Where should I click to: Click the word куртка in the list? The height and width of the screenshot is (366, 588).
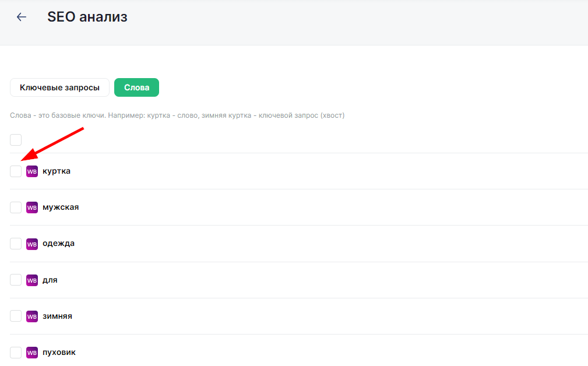point(57,171)
